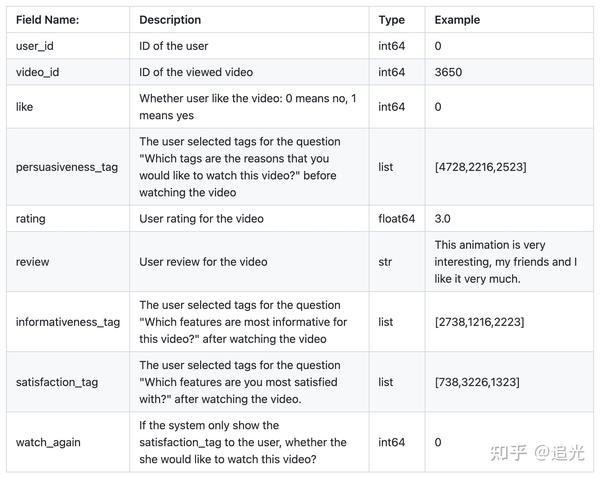Click the float64 type cell
Screen dimensions: 600x477
tap(396, 218)
